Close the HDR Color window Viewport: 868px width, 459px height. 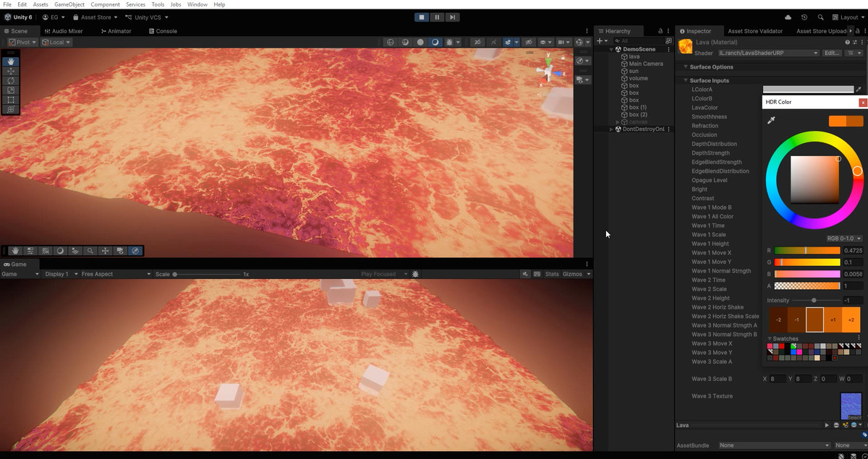pyautogui.click(x=863, y=102)
